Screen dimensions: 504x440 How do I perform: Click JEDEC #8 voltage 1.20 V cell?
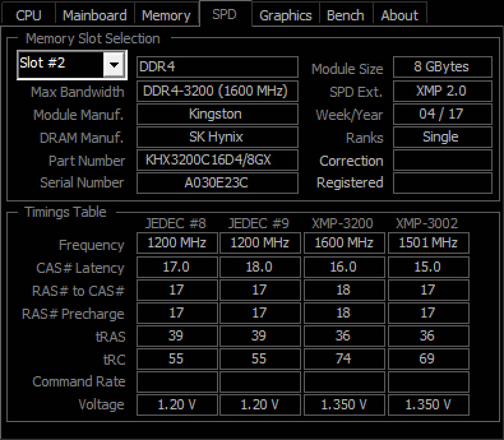point(177,405)
